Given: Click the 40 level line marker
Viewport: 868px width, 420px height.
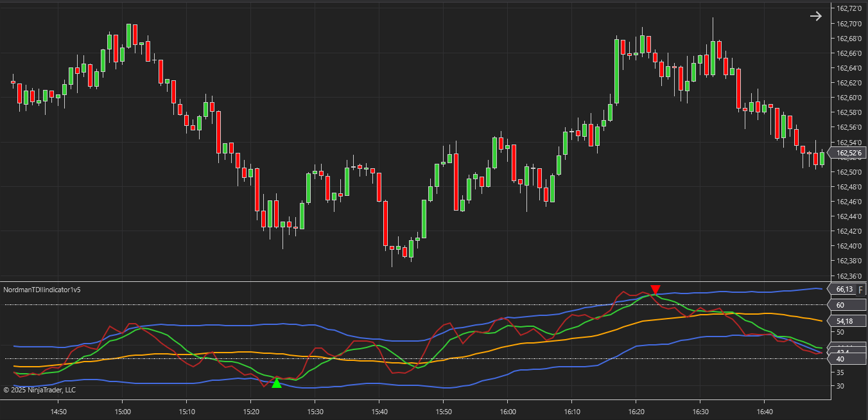Looking at the screenshot, I should coord(847,358).
